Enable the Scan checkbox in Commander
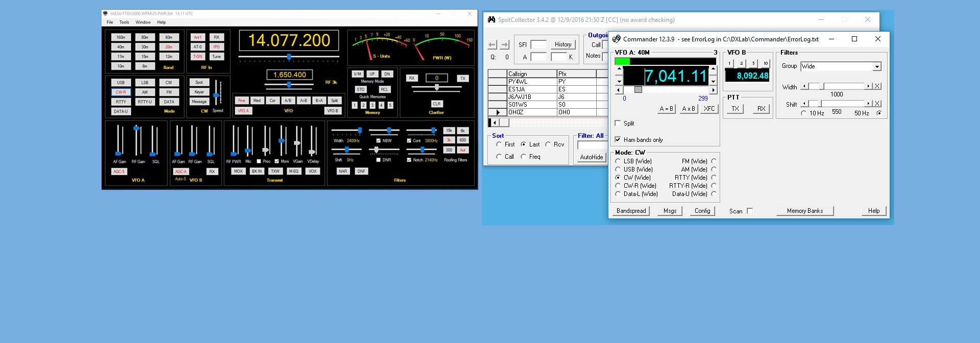 coord(750,211)
